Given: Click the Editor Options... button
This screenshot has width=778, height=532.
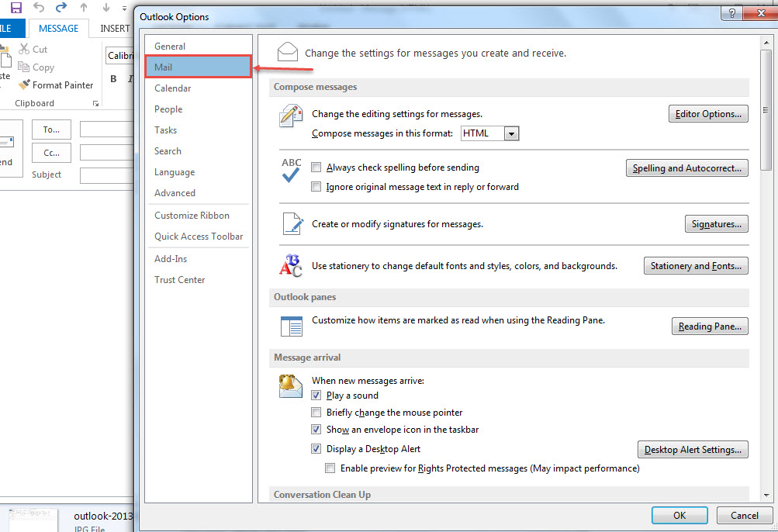Looking at the screenshot, I should pos(708,114).
